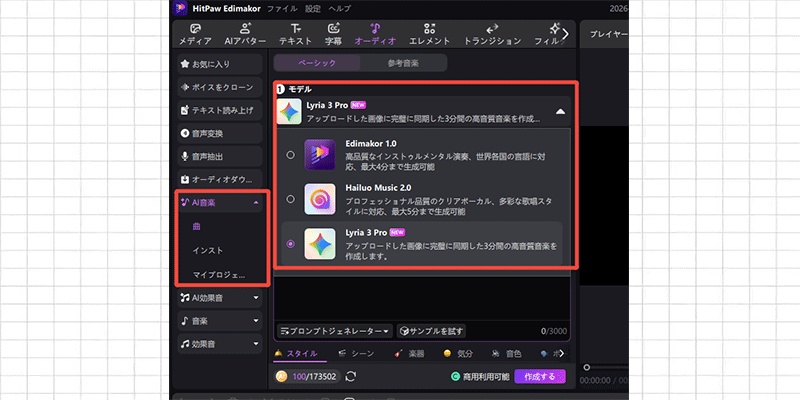Click the Edimakor 1.0 model name
Viewport: 800px width, 400px height.
point(371,143)
